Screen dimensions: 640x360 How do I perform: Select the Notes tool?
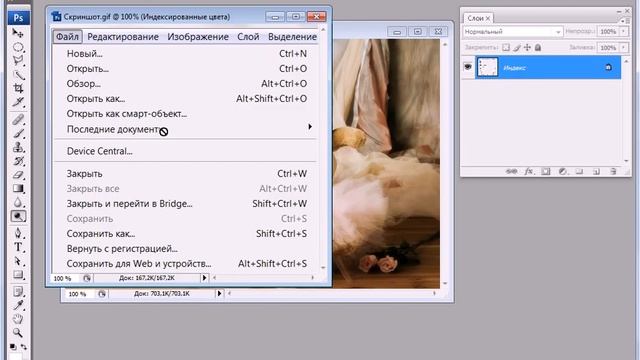point(18,291)
